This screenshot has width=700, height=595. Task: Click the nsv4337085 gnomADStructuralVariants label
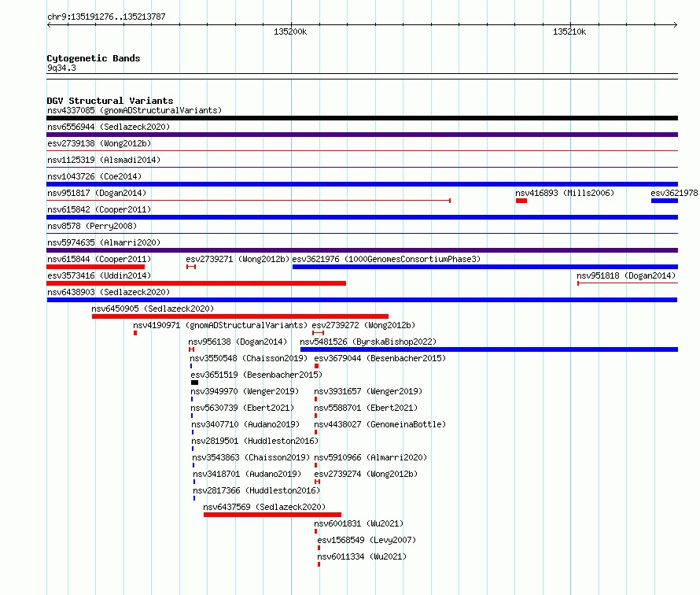click(134, 110)
